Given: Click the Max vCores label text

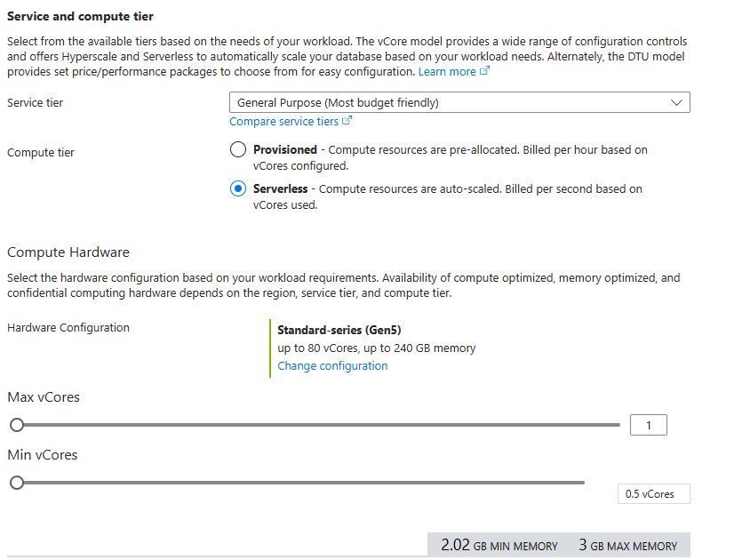Looking at the screenshot, I should 44,397.
